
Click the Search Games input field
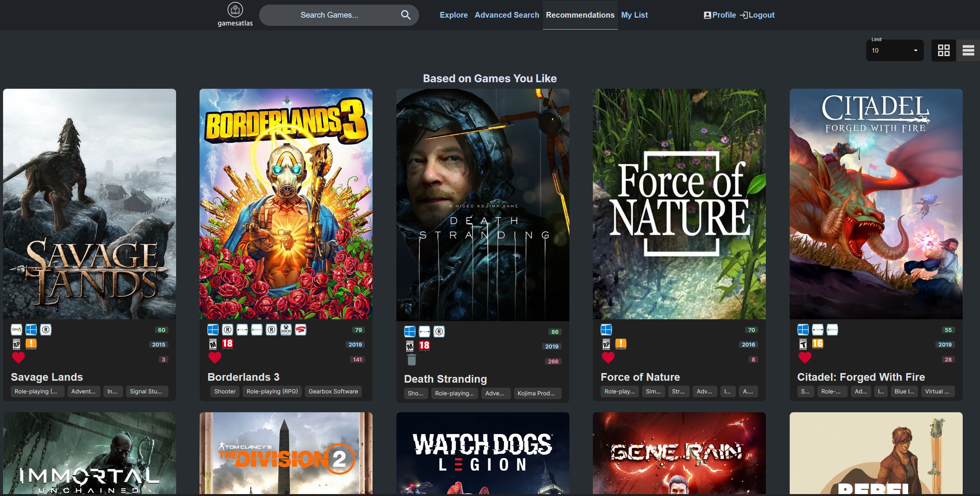coord(329,15)
